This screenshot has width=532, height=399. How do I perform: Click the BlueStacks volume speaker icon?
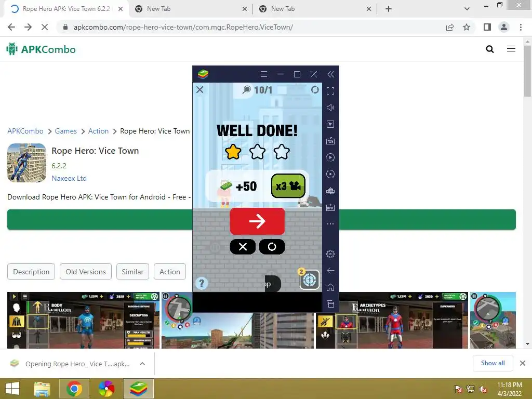[330, 108]
